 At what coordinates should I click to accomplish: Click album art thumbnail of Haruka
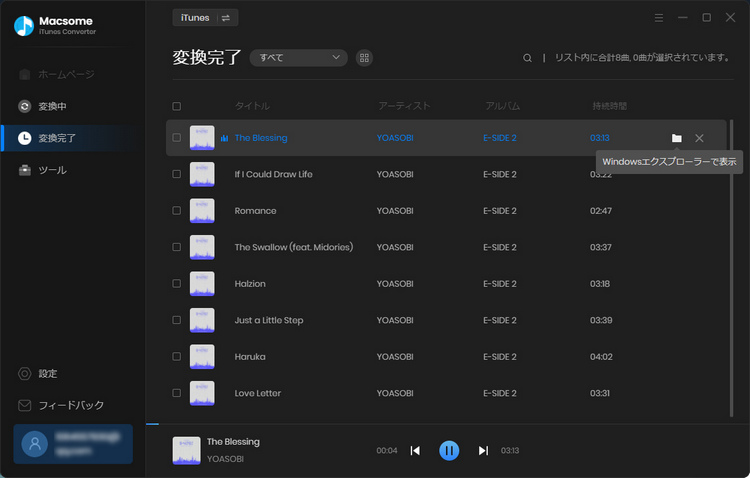202,357
